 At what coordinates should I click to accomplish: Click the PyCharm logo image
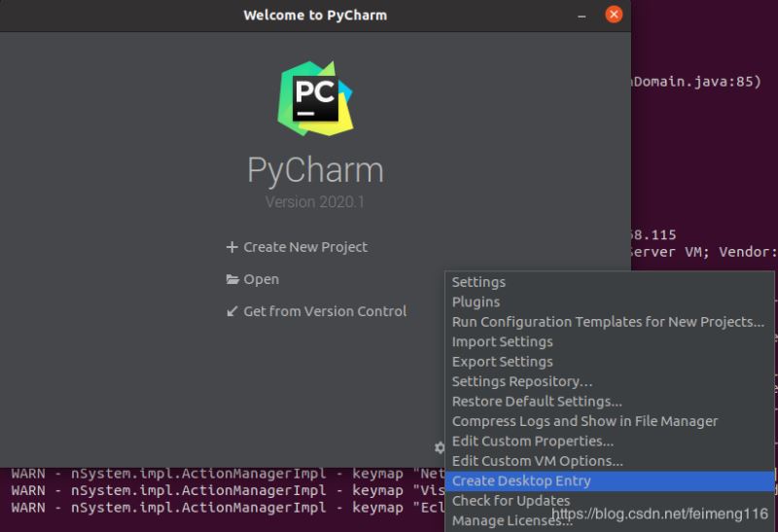314,98
